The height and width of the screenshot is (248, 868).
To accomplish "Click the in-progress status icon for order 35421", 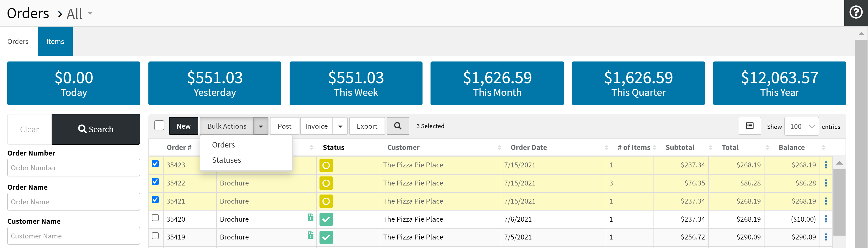I will pos(326,202).
